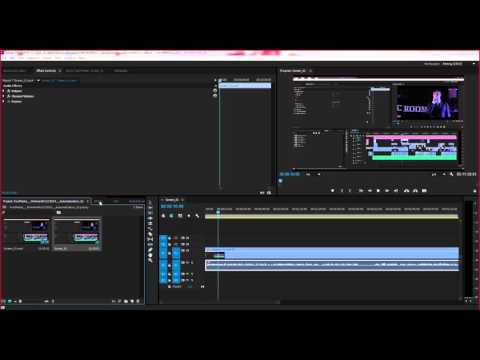Toggle the Channel Volume fx bypass

point(9,96)
